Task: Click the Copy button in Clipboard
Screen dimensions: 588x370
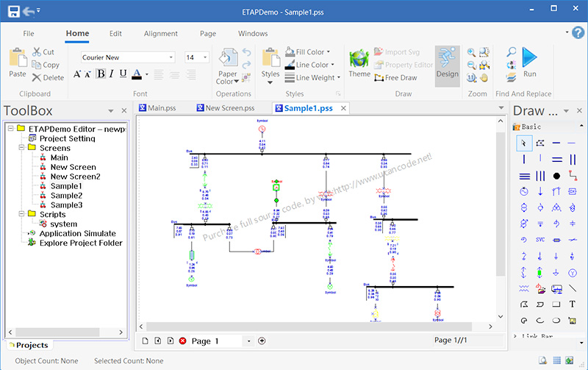Action: coord(46,65)
